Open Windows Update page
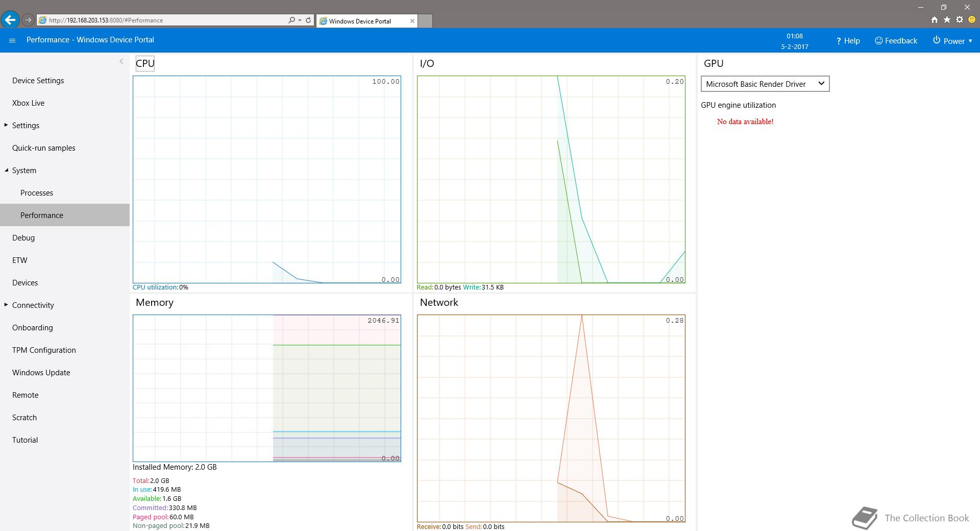Viewport: 980px width, 531px height. [x=41, y=373]
